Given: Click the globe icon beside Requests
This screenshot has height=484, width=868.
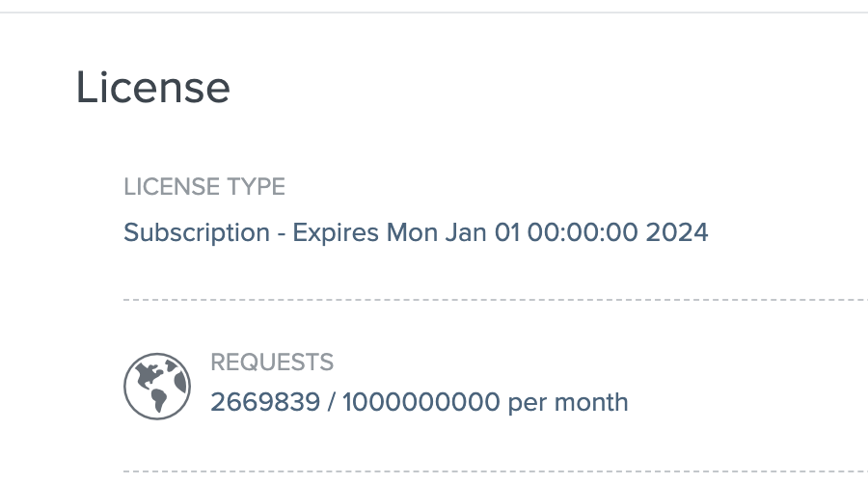Looking at the screenshot, I should coord(156,386).
